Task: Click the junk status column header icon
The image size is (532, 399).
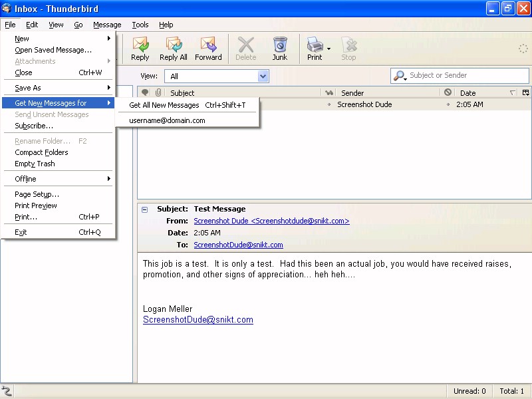Action: click(x=448, y=92)
